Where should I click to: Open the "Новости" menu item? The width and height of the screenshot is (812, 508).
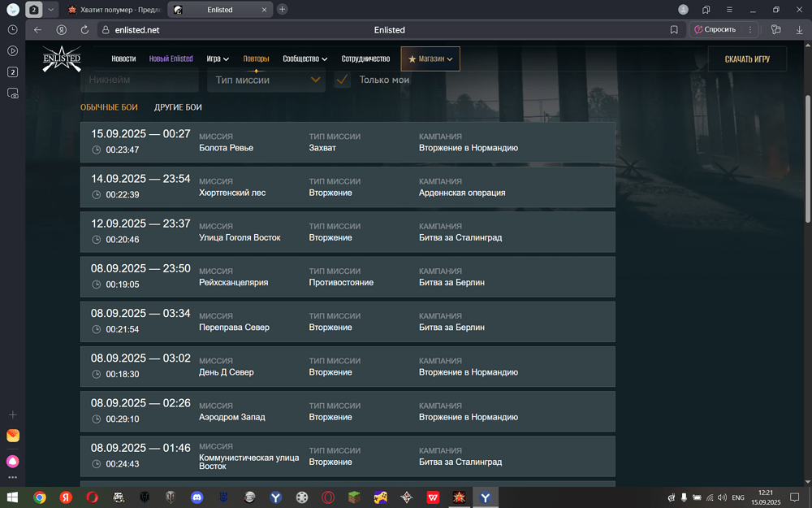pyautogui.click(x=123, y=59)
